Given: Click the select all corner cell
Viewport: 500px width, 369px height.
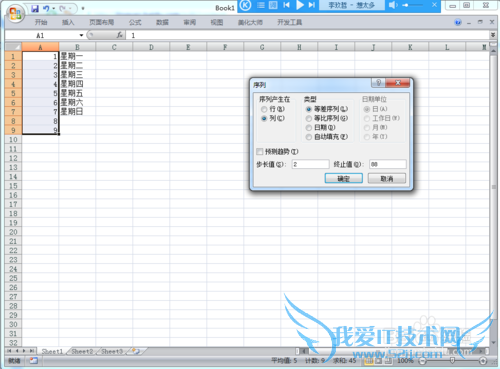Looking at the screenshot, I should click(x=14, y=47).
